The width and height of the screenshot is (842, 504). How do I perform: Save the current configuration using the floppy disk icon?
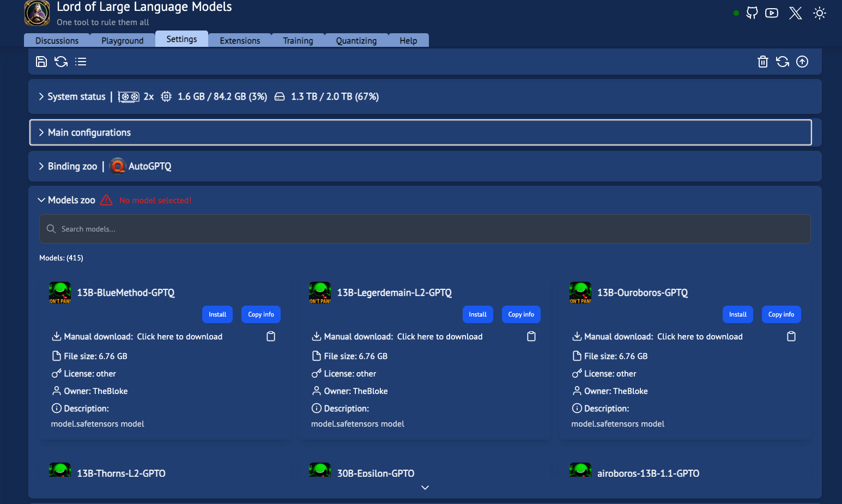click(41, 62)
